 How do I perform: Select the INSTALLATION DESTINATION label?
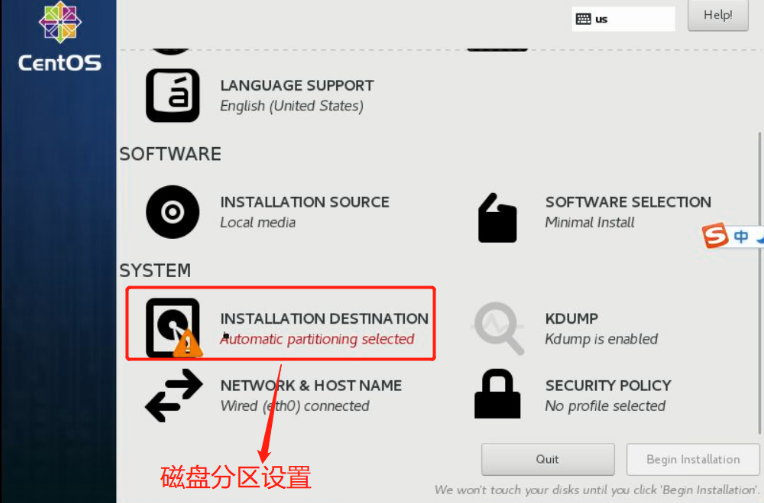(324, 318)
